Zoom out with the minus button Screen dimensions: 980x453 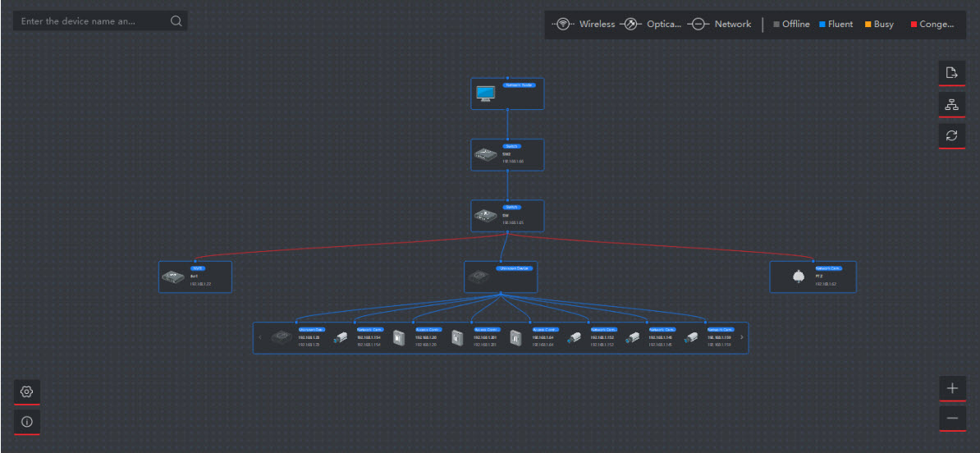(951, 419)
